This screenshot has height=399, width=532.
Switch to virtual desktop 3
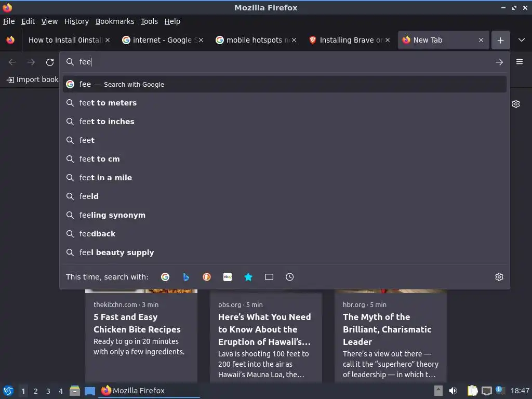coord(48,391)
